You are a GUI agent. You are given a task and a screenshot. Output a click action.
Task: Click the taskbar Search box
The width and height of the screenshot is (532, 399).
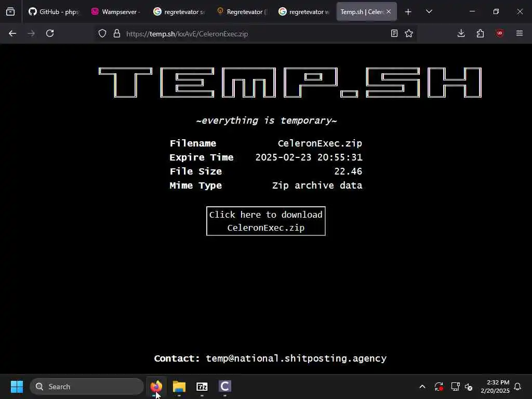87,387
